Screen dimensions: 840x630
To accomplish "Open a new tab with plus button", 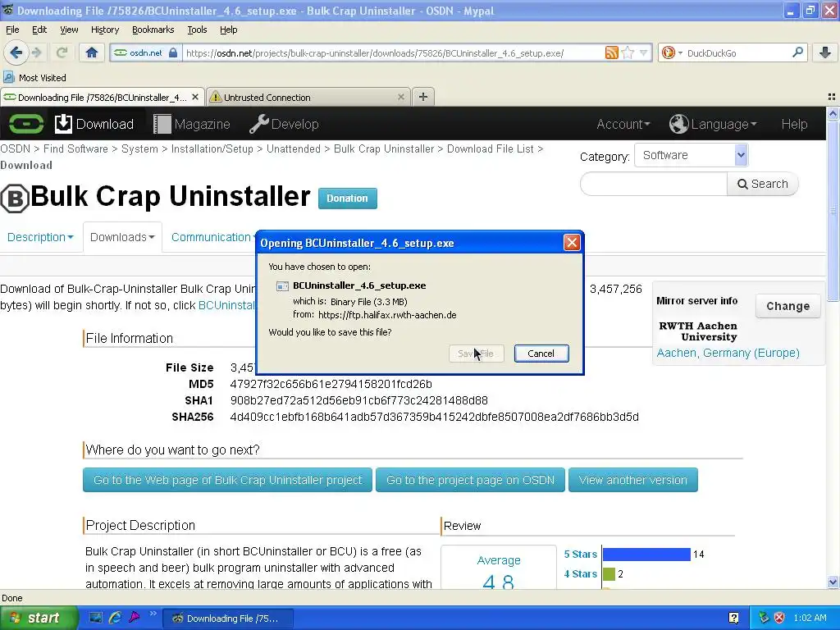I will coord(422,97).
